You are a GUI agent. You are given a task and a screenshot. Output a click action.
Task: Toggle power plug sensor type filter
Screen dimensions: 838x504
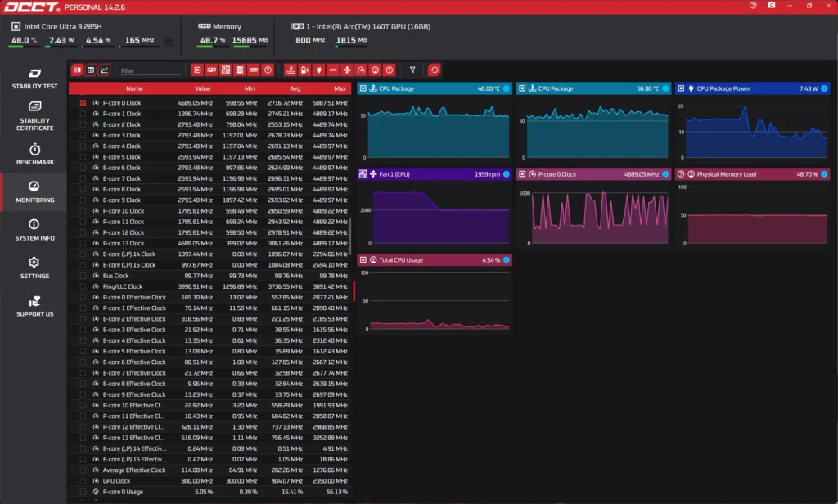click(x=318, y=70)
